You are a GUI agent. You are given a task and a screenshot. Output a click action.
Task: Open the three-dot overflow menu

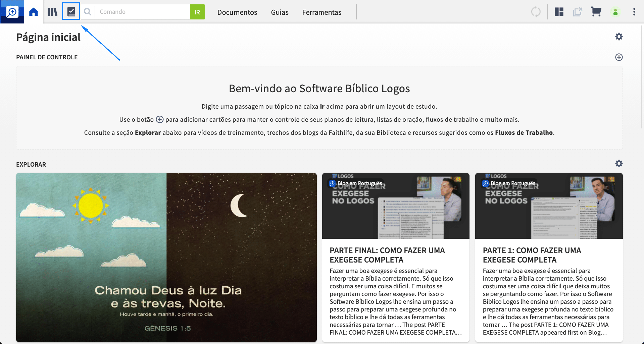click(x=634, y=12)
